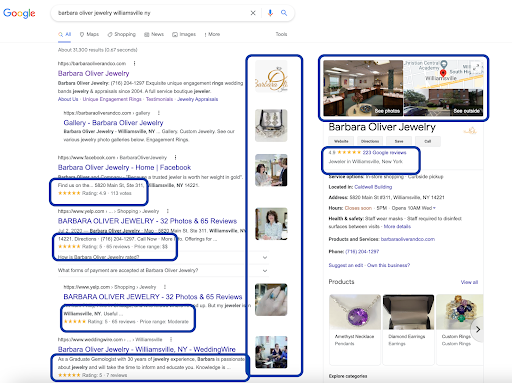Viewport: 512px width, 383px height.
Task: Open the Tools options
Action: [x=281, y=34]
